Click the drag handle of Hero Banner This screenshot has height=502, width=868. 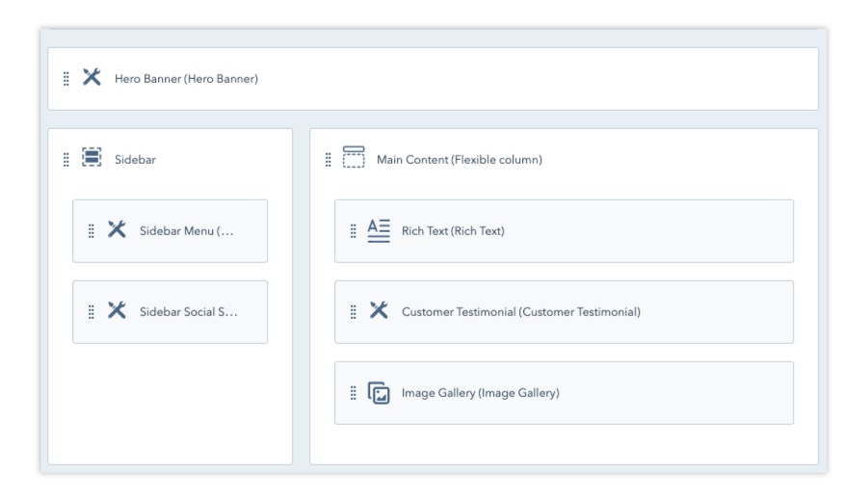coord(66,79)
